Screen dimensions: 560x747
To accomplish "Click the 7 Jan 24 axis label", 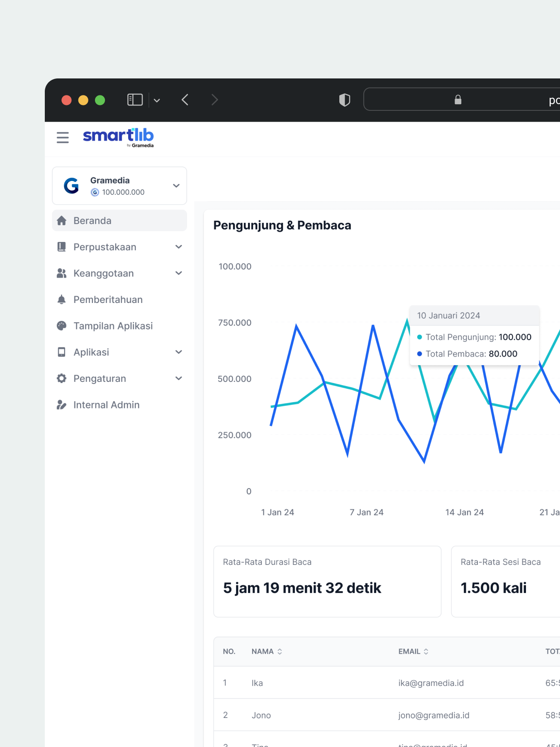I will pos(367,513).
